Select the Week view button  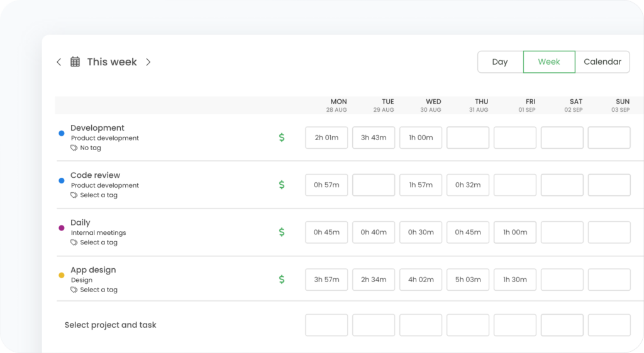click(x=549, y=62)
